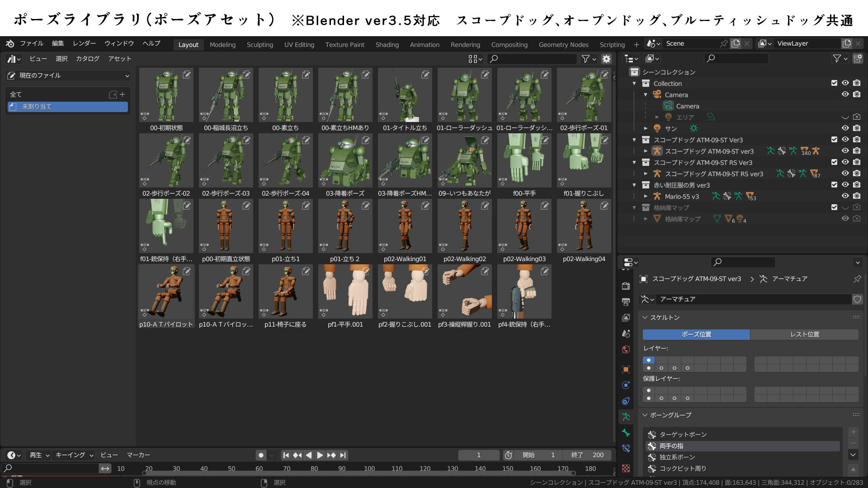The width and height of the screenshot is (868, 488).
Task: Open the p11-椅子に座る pose thumbnail
Action: point(285,291)
